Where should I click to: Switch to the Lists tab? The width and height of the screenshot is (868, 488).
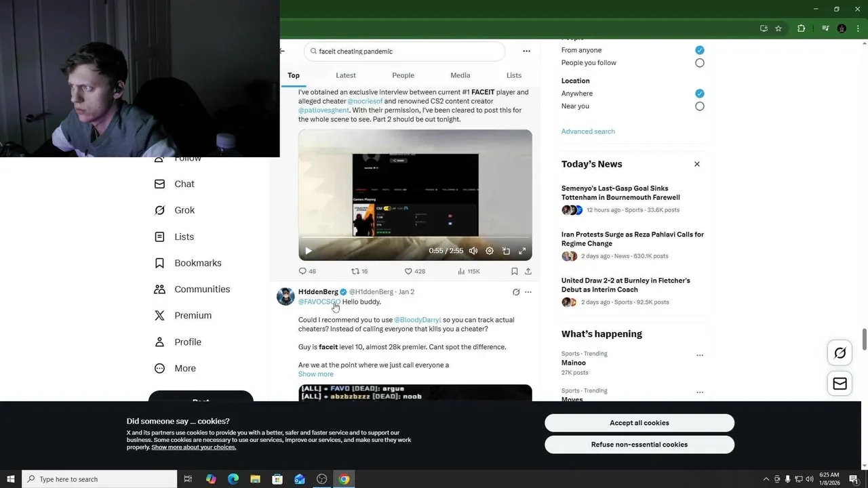[514, 75]
